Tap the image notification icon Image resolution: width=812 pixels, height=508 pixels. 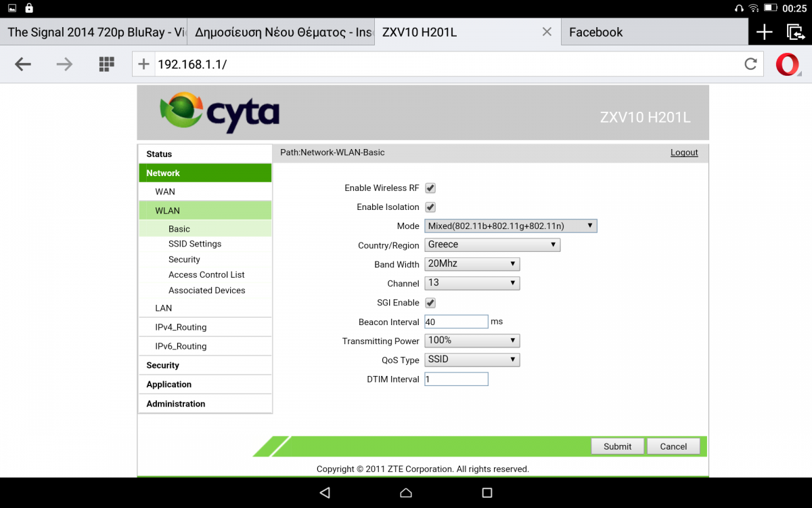pyautogui.click(x=12, y=8)
